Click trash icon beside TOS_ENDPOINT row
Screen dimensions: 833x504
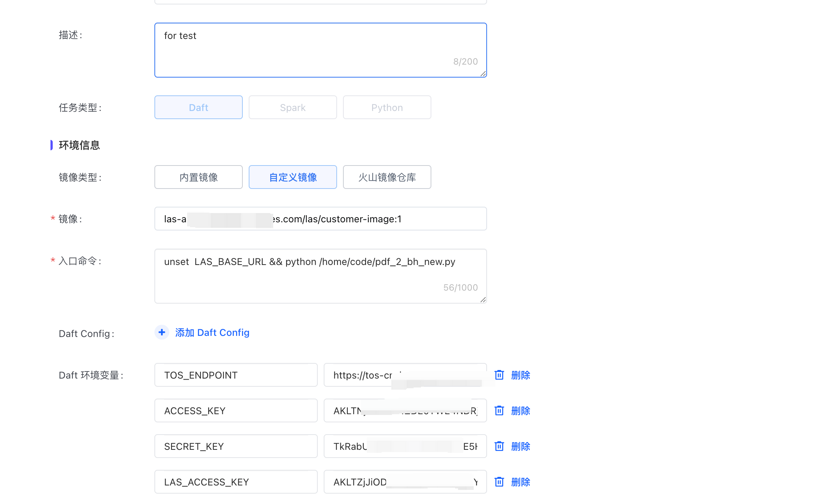(499, 375)
